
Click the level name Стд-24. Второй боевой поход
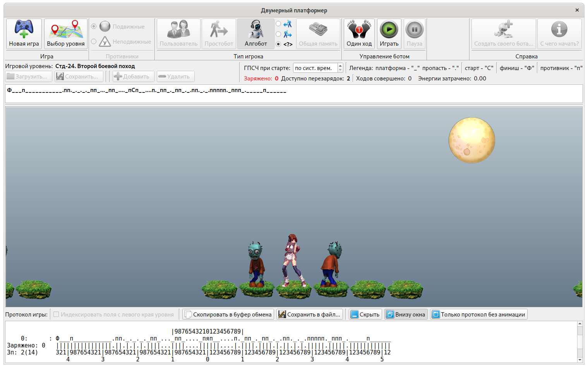95,66
